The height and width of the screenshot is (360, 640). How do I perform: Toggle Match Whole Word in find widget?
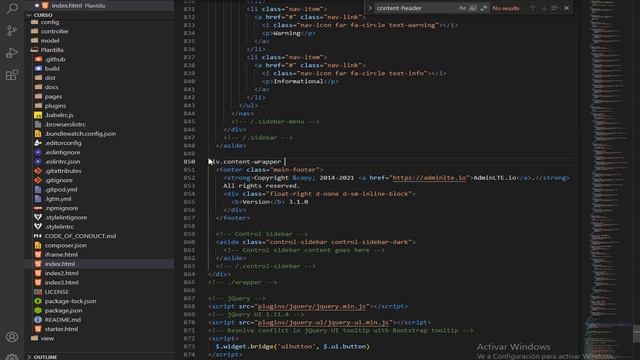(473, 8)
